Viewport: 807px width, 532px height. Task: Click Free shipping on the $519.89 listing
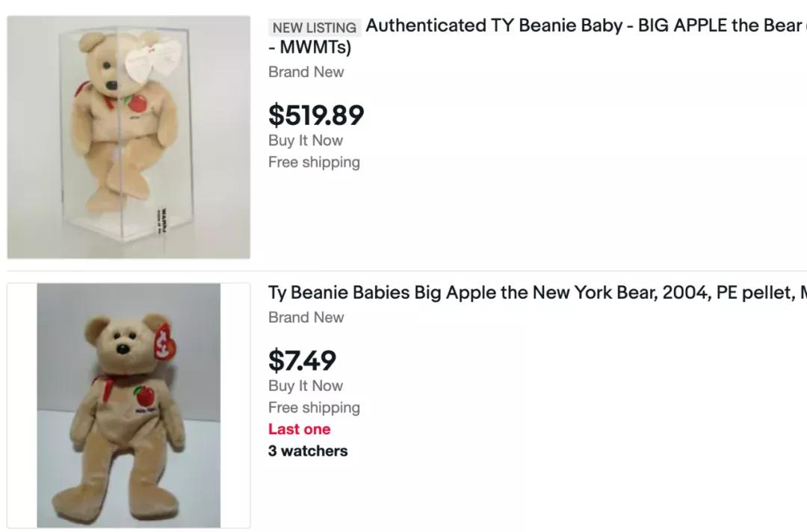coord(314,162)
